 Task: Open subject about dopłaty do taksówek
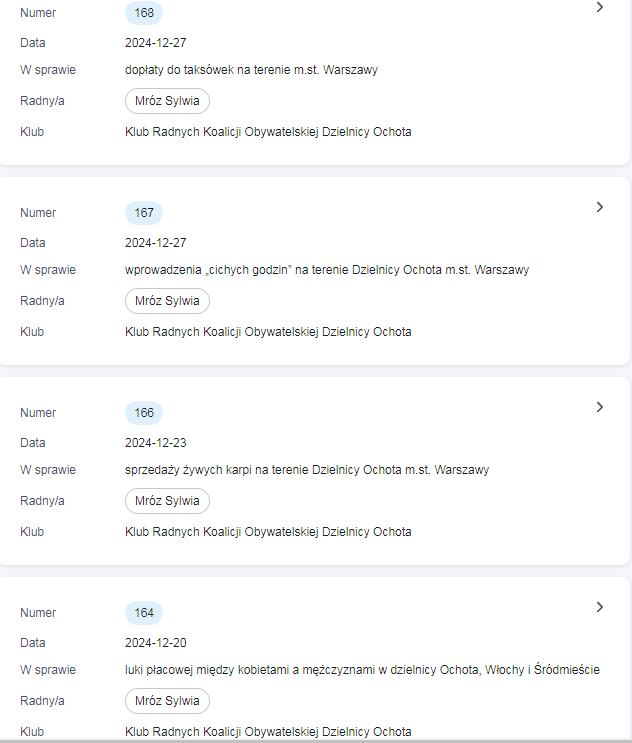point(251,70)
